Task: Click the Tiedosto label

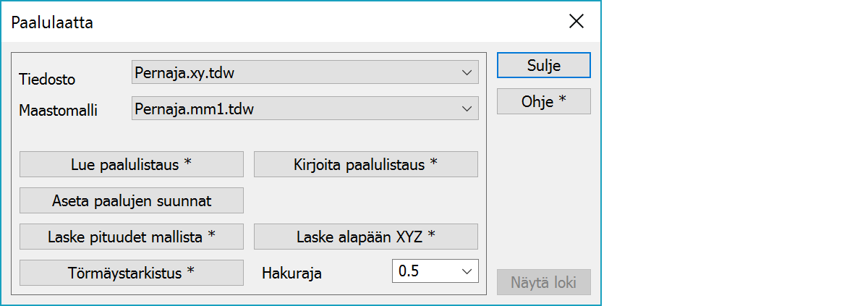Action: click(47, 79)
